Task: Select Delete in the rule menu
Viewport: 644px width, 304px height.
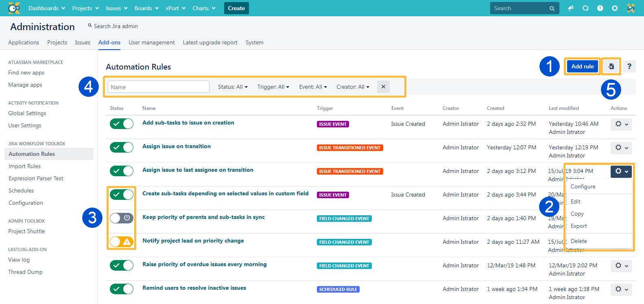Action: click(x=579, y=241)
